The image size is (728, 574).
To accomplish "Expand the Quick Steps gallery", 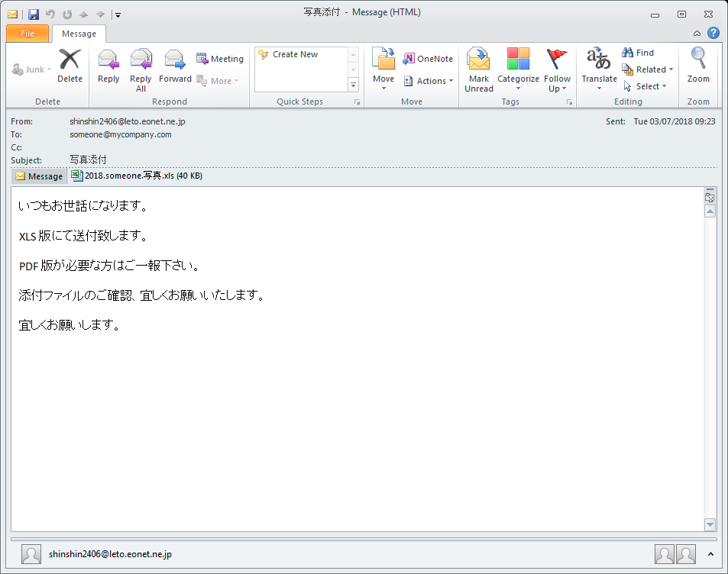I will coord(354,85).
